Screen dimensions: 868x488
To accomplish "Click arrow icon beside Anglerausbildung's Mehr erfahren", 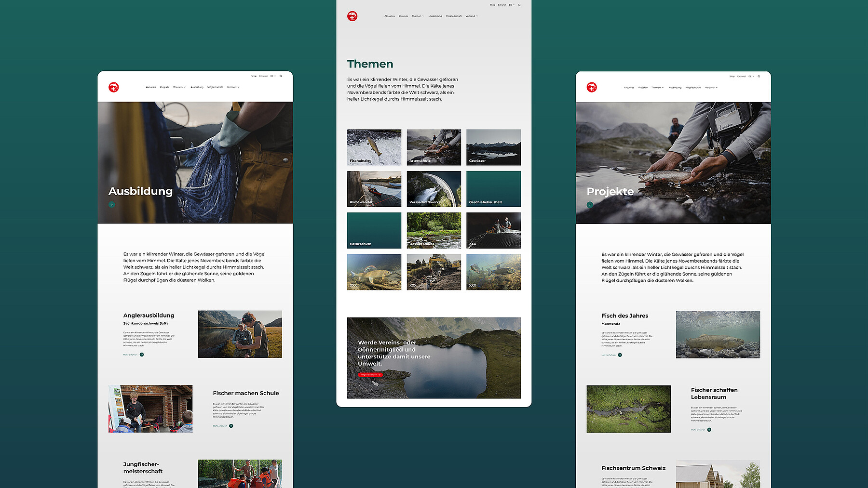I will [x=142, y=355].
